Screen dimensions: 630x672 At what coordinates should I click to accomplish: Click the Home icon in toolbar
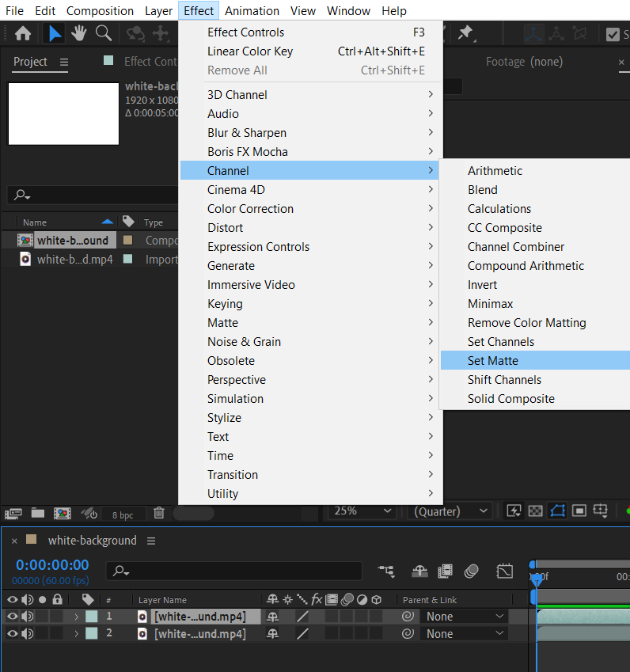(x=23, y=33)
